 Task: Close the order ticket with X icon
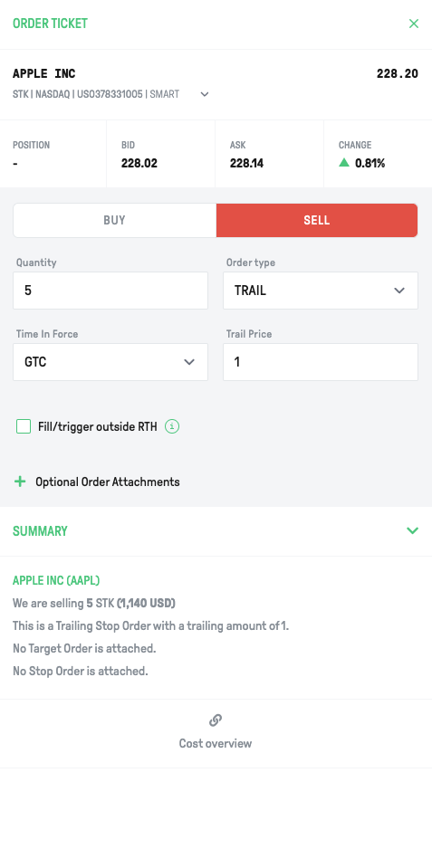click(x=414, y=24)
